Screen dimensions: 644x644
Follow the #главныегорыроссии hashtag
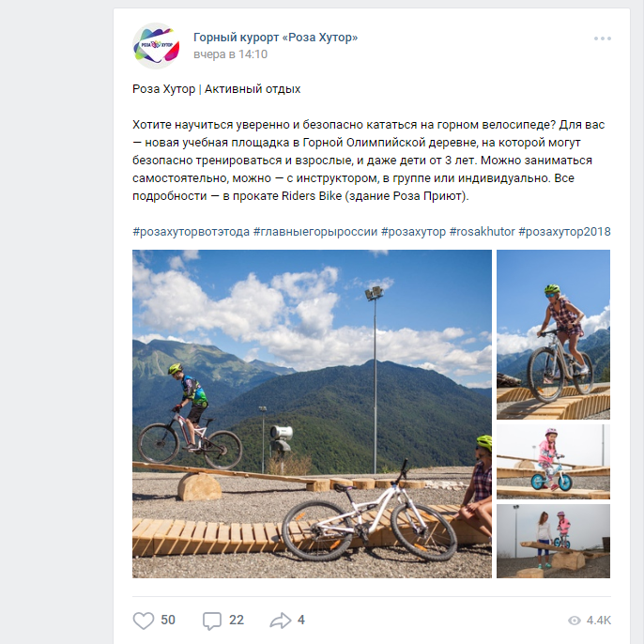(315, 232)
